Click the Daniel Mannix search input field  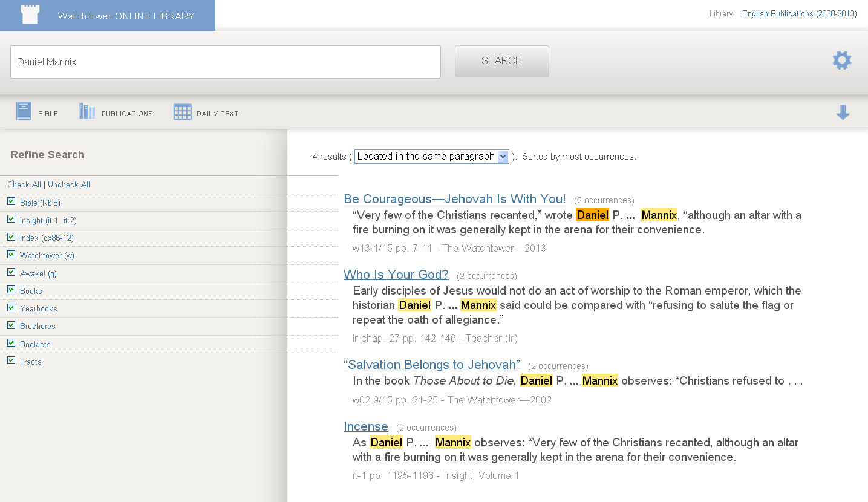[225, 62]
